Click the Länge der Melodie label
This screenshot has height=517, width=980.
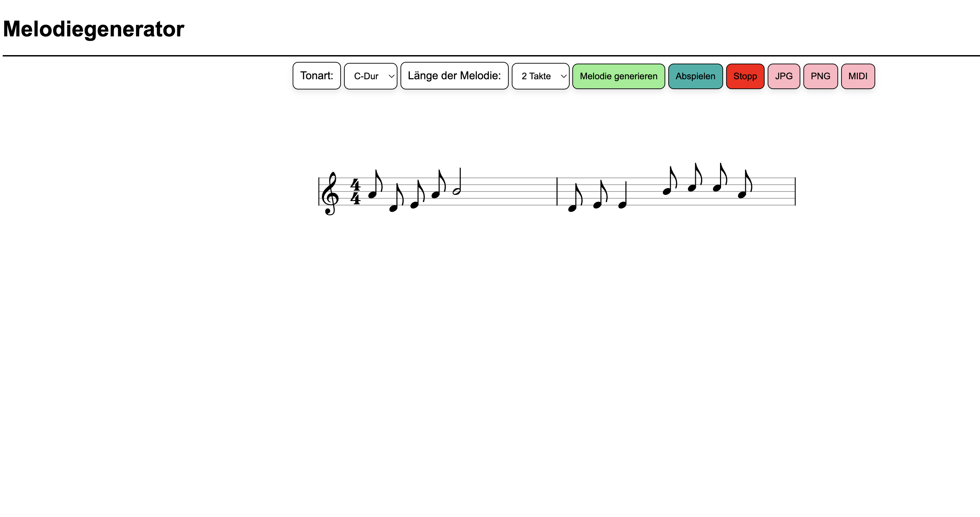pyautogui.click(x=454, y=76)
